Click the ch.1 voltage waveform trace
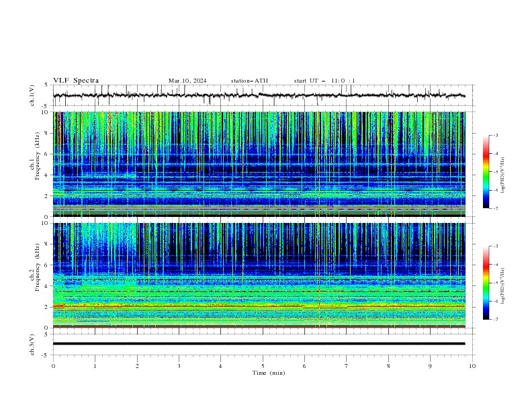 pyautogui.click(x=259, y=95)
